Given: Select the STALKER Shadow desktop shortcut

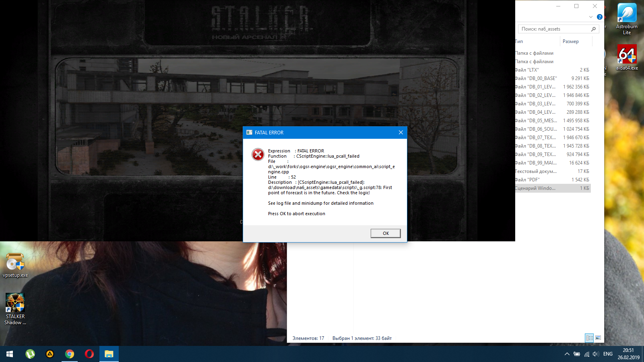Looking at the screenshot, I should pyautogui.click(x=15, y=309).
